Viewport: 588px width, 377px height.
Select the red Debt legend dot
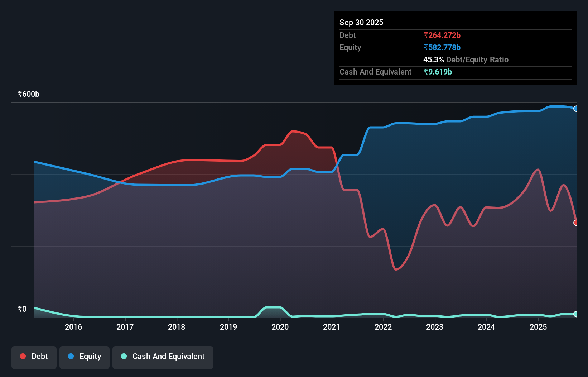pos(23,356)
